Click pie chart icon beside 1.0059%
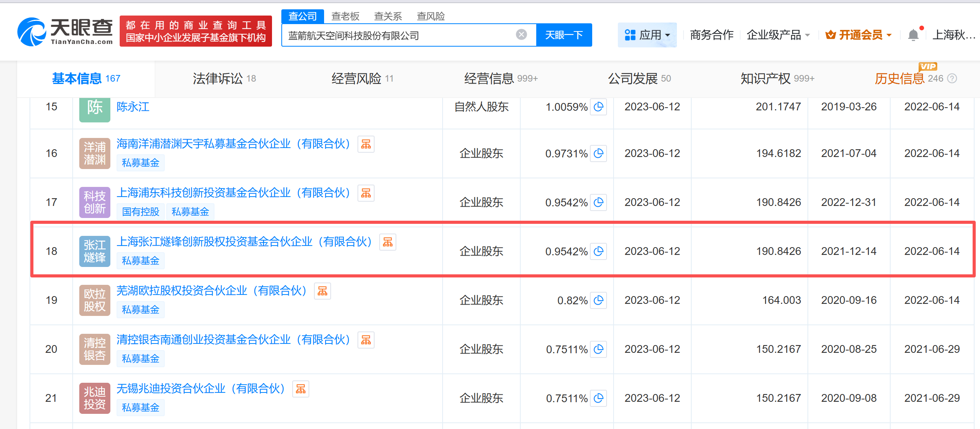 [598, 107]
